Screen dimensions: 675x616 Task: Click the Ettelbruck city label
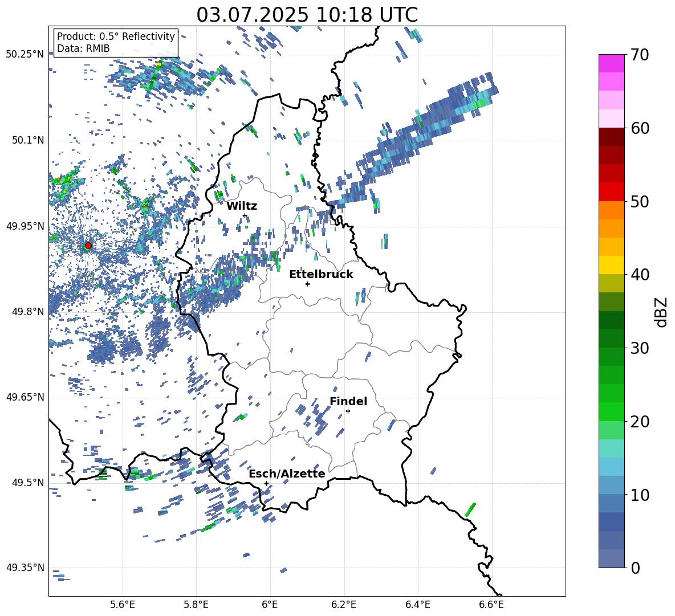tap(321, 275)
